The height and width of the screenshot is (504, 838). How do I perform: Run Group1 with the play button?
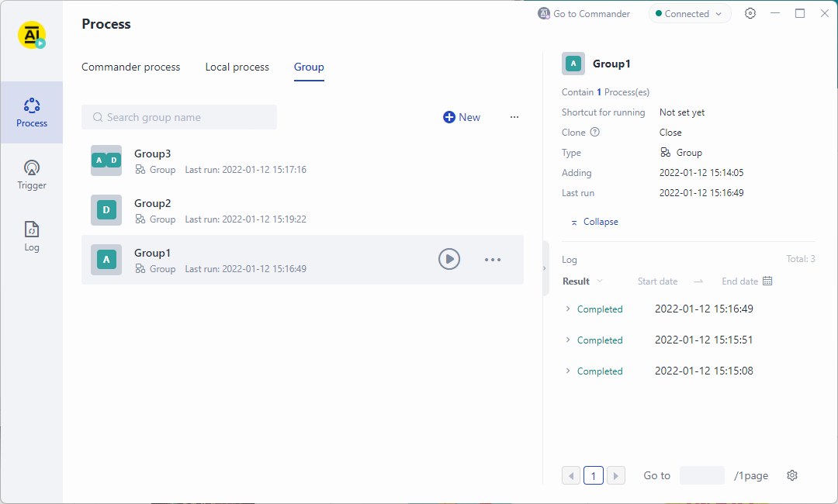449,260
